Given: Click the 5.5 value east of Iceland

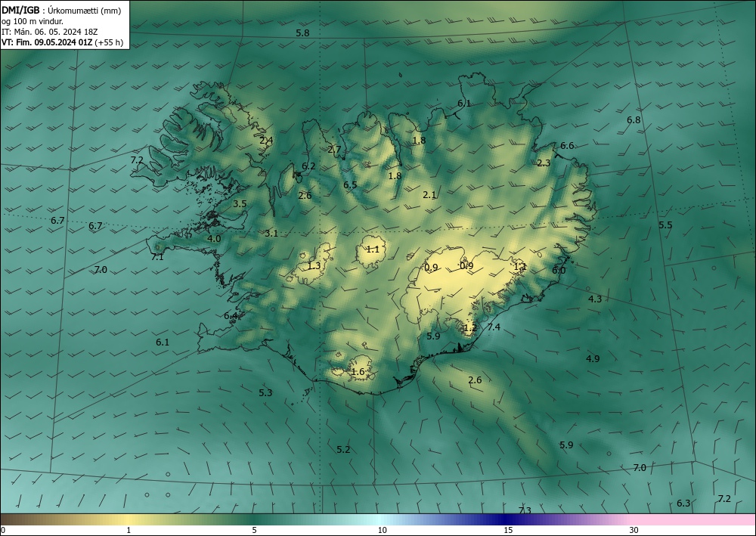Looking at the screenshot, I should pos(665,225).
